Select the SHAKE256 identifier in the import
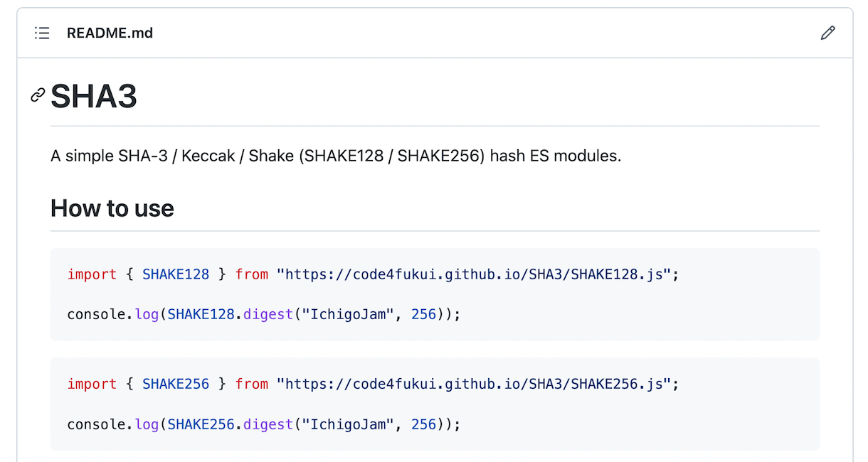 click(175, 384)
